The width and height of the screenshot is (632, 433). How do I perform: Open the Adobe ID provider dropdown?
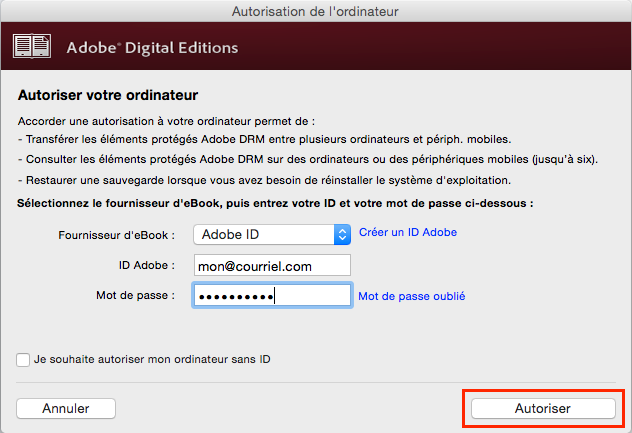point(272,235)
